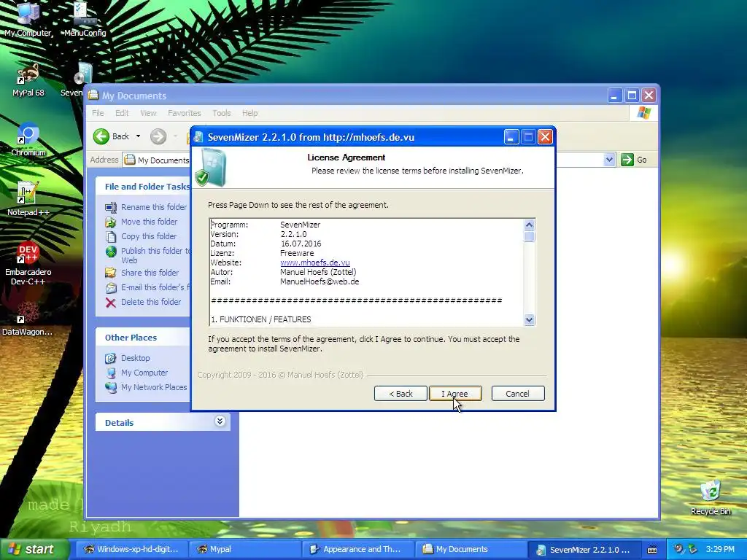Open My Computer desktop icon

28,19
